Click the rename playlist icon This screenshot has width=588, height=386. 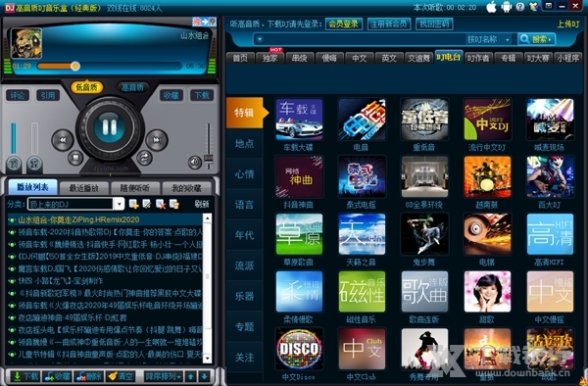point(147,204)
